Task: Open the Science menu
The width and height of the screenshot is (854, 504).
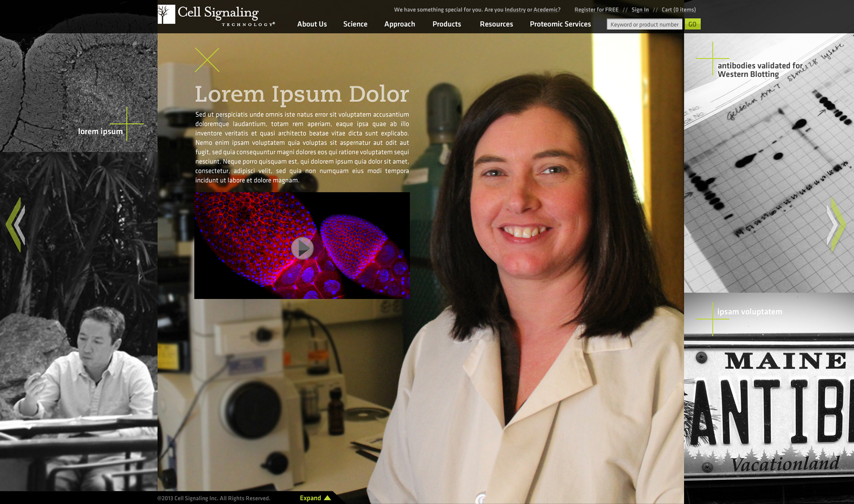Action: click(355, 24)
